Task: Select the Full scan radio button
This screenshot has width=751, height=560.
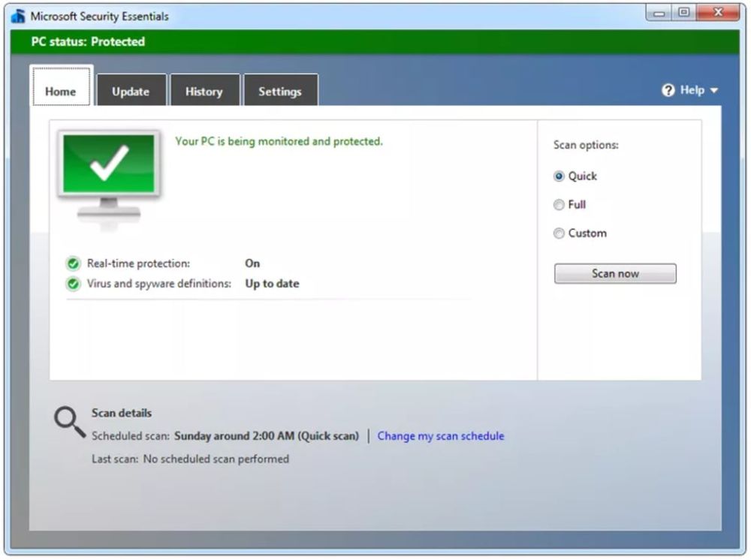Action: pyautogui.click(x=559, y=205)
